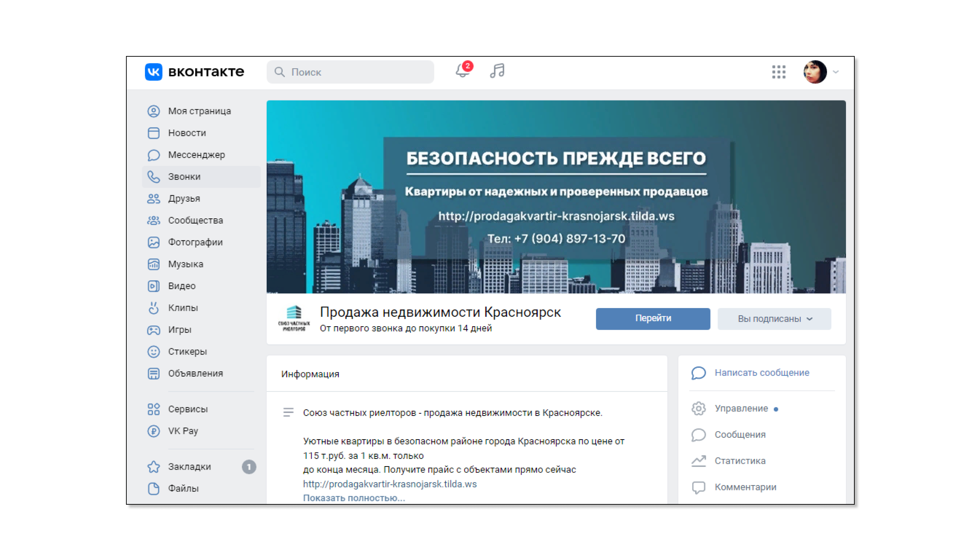The height and width of the screenshot is (560, 980).
Task: Click the community cover banner image
Action: [x=556, y=197]
